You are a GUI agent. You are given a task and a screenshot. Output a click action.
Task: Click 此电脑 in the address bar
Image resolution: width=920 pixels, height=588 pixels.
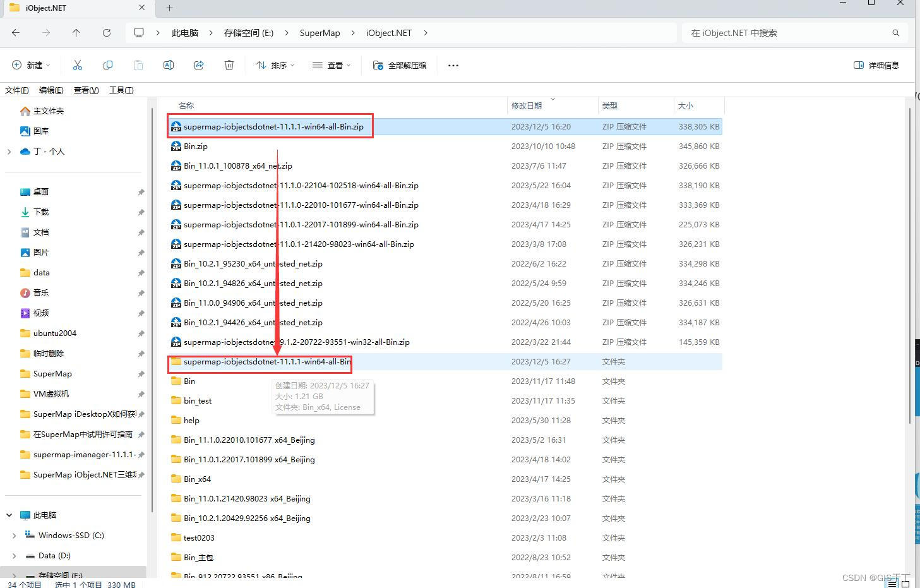coord(185,33)
